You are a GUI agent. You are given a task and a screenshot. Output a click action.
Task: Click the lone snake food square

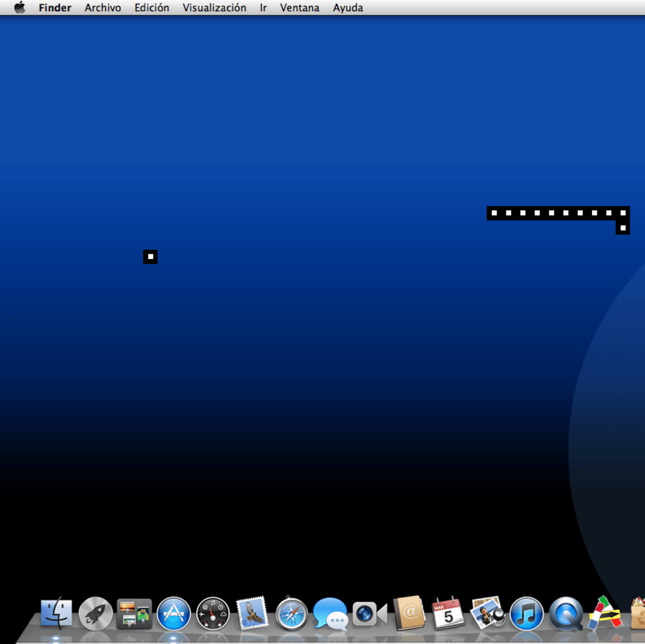150,257
